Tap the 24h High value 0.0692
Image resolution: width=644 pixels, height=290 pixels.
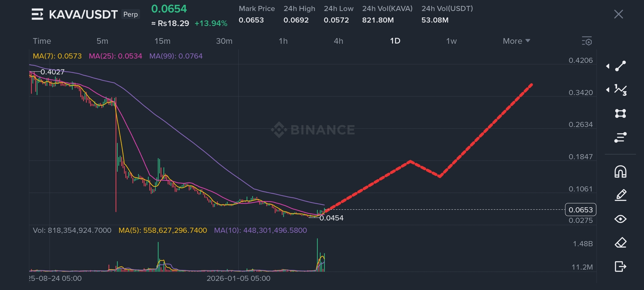296,20
